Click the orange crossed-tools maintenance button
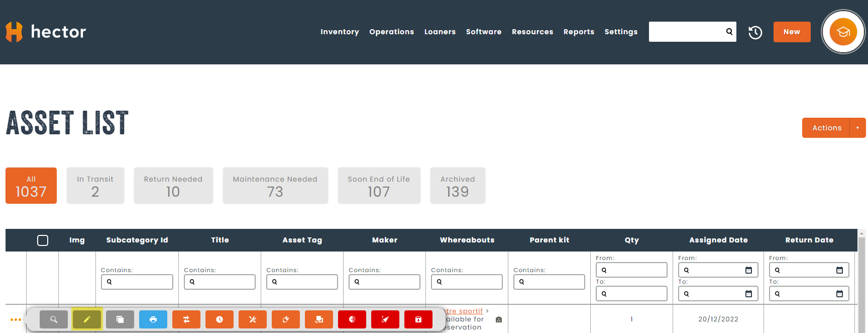Image resolution: width=868 pixels, height=333 pixels. [253, 319]
